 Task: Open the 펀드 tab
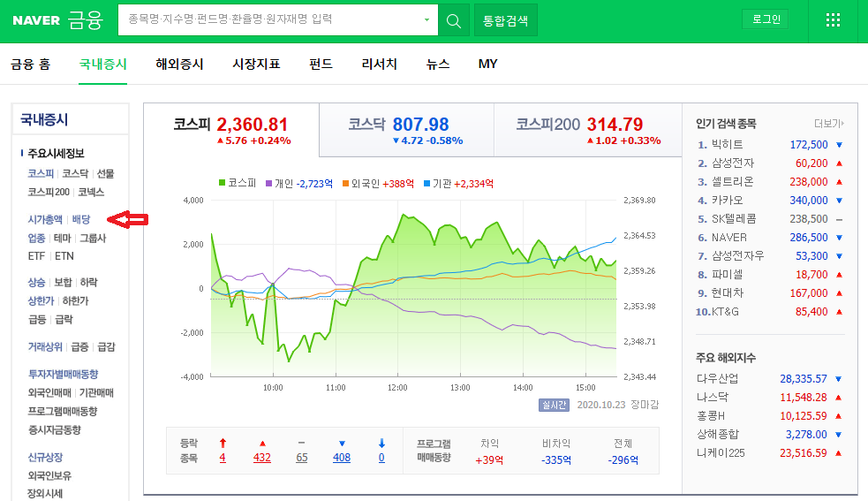coord(321,65)
